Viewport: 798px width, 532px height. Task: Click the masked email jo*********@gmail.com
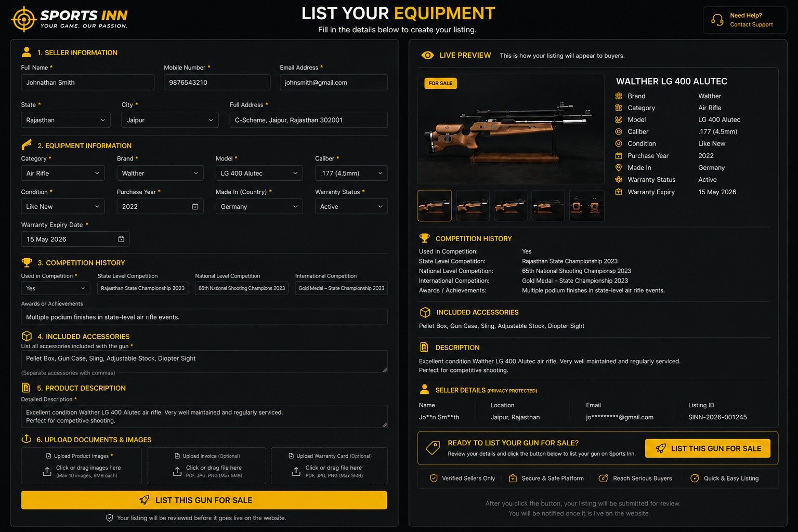pos(620,417)
